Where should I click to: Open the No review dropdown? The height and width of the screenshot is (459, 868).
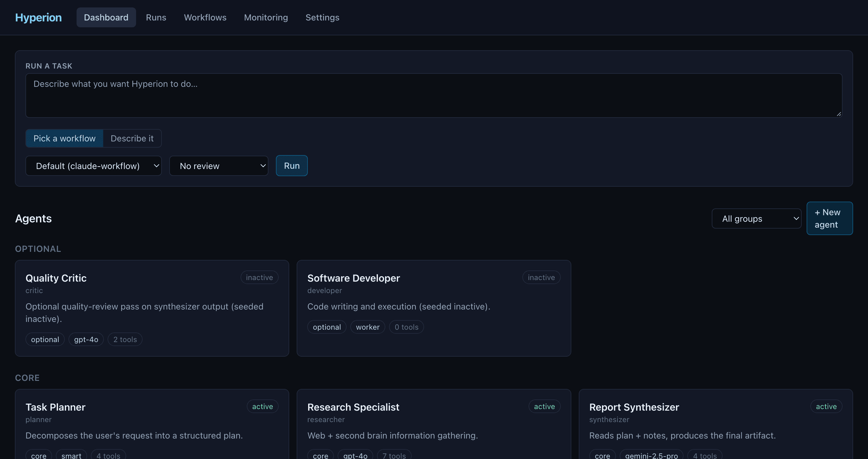[x=219, y=166]
